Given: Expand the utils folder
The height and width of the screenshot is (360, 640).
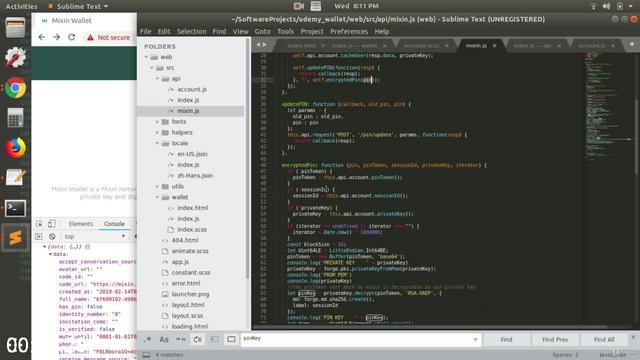Looking at the screenshot, I should 157,187.
